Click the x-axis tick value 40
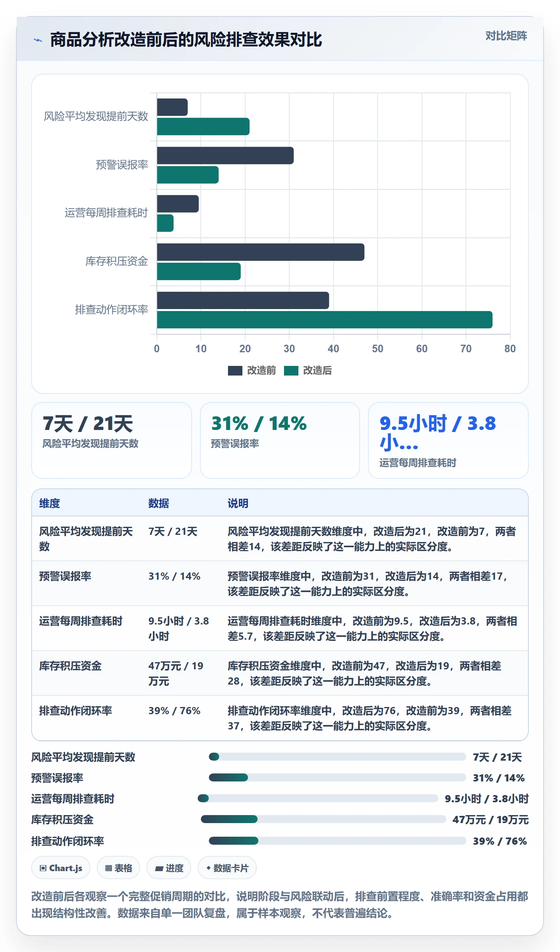This screenshot has height=952, width=560. point(333,349)
